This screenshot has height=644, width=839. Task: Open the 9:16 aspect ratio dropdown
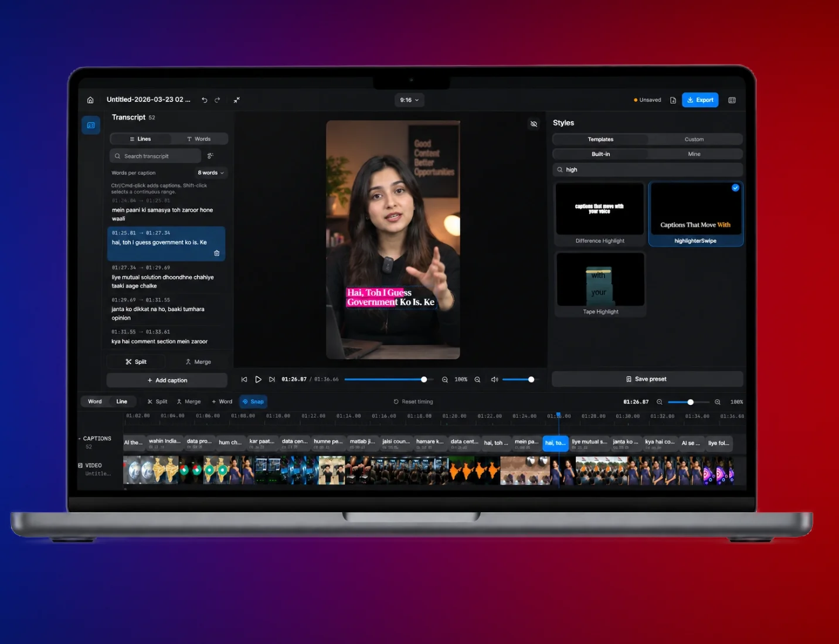tap(409, 100)
